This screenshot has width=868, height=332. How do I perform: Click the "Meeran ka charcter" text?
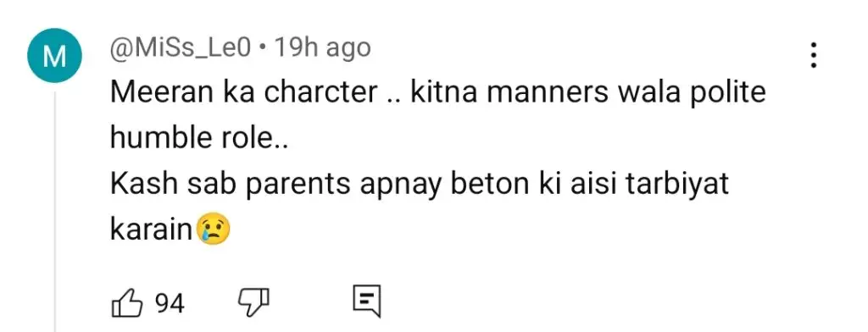243,93
